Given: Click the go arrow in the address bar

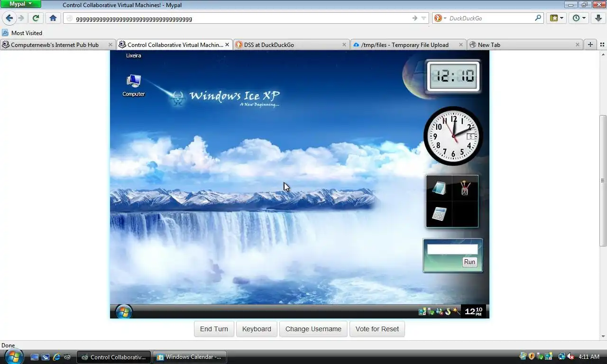Looking at the screenshot, I should (414, 18).
